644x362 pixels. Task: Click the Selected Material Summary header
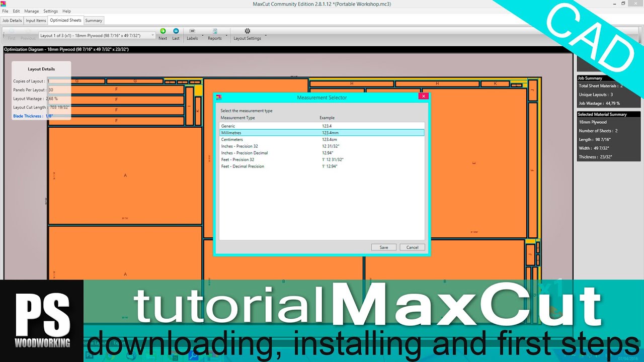pyautogui.click(x=610, y=114)
